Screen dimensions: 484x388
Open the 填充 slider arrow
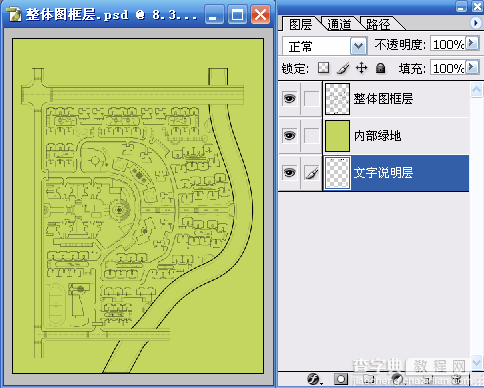[x=472, y=67]
